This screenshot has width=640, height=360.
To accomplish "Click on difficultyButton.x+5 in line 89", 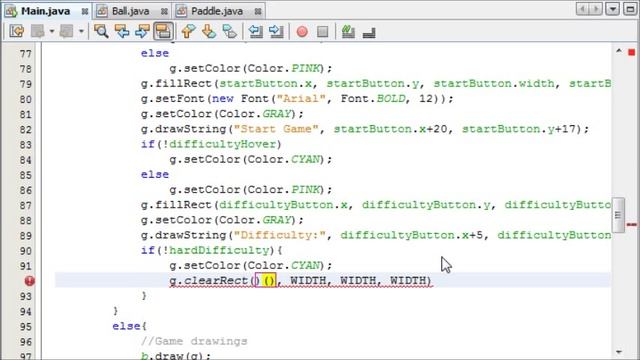I will 411,235.
